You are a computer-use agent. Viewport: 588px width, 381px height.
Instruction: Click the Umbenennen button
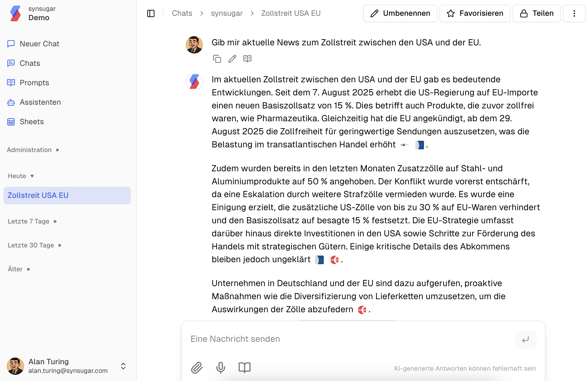click(400, 13)
